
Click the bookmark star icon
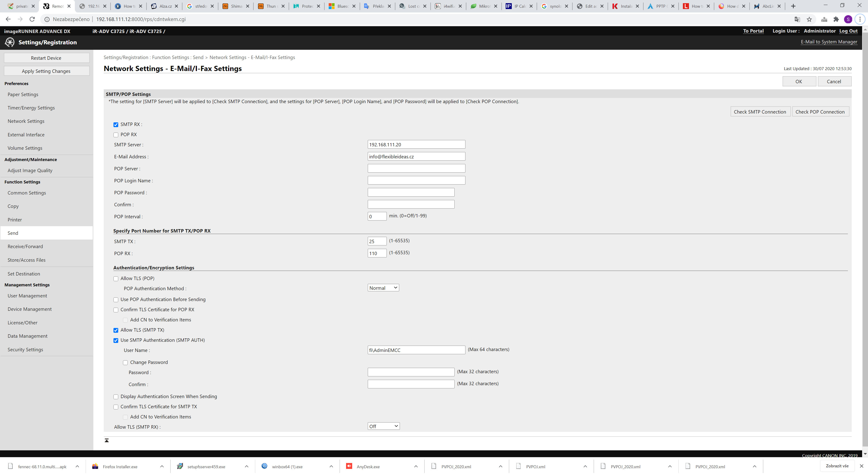[x=809, y=19]
